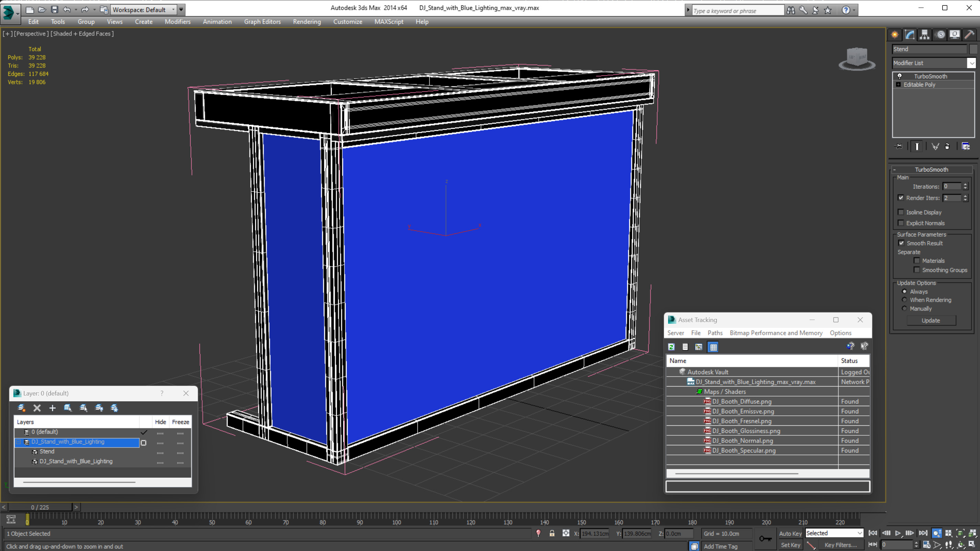
Task: Enable the Isoline Display checkbox
Action: 901,212
